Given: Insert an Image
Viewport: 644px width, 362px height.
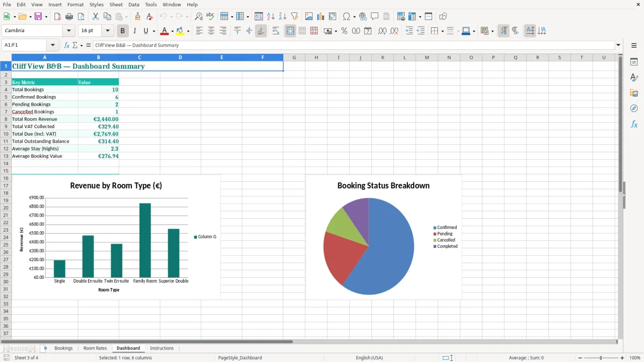Looking at the screenshot, I should (309, 17).
